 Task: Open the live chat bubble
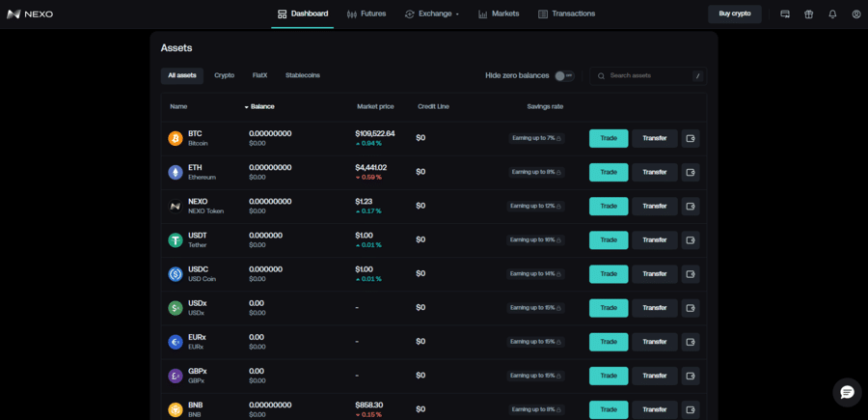(x=847, y=392)
